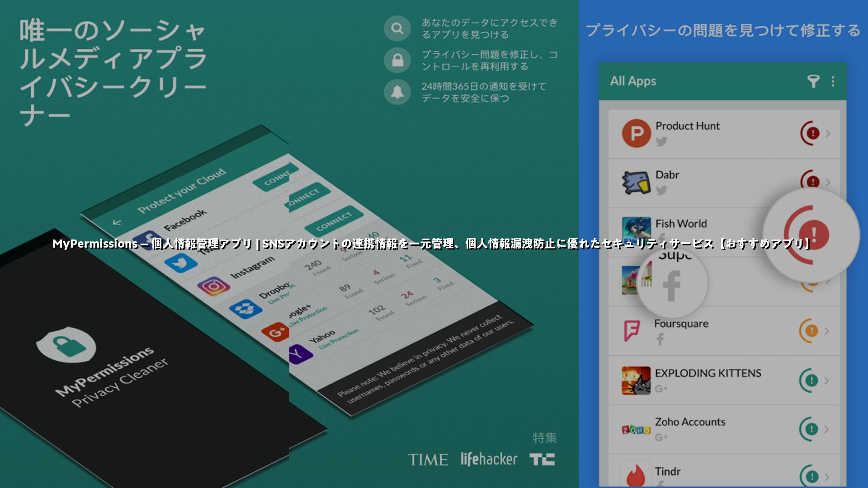
Task: Select the Foursquare app icon
Action: click(632, 331)
